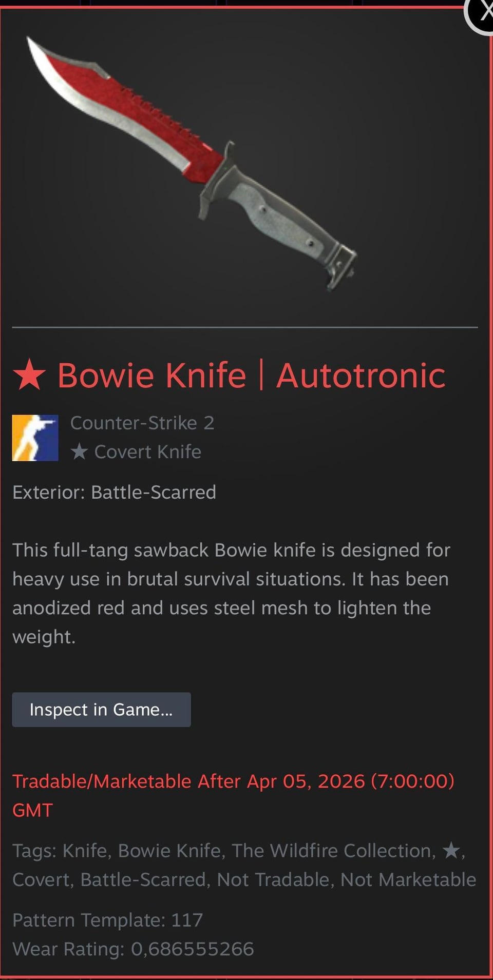
Task: Click the red star before Bowie Knife
Action: tap(29, 375)
